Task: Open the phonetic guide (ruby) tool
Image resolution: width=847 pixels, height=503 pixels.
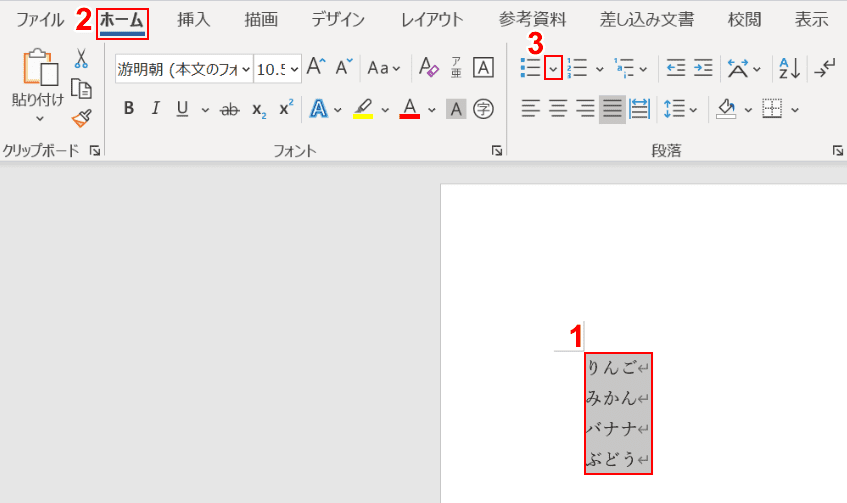Action: click(456, 68)
